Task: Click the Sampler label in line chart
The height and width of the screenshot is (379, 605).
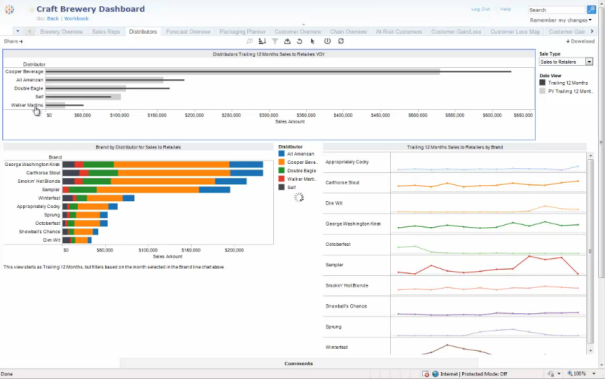Action: pos(334,265)
